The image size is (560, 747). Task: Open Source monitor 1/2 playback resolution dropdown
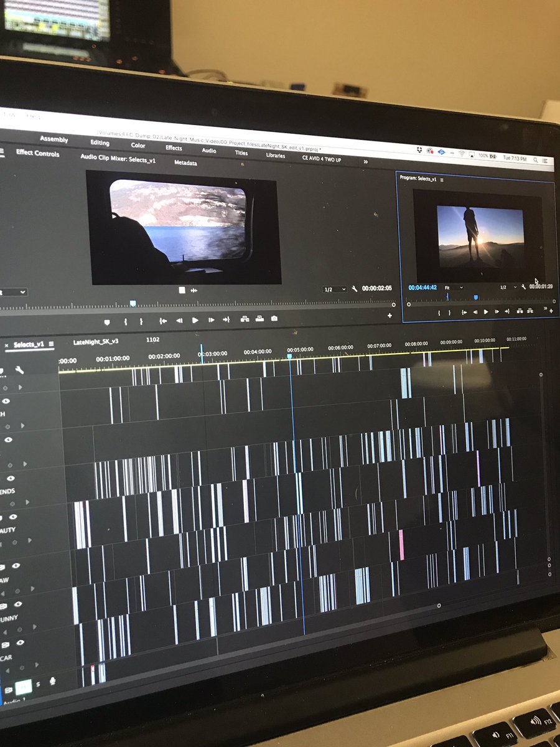pos(335,289)
